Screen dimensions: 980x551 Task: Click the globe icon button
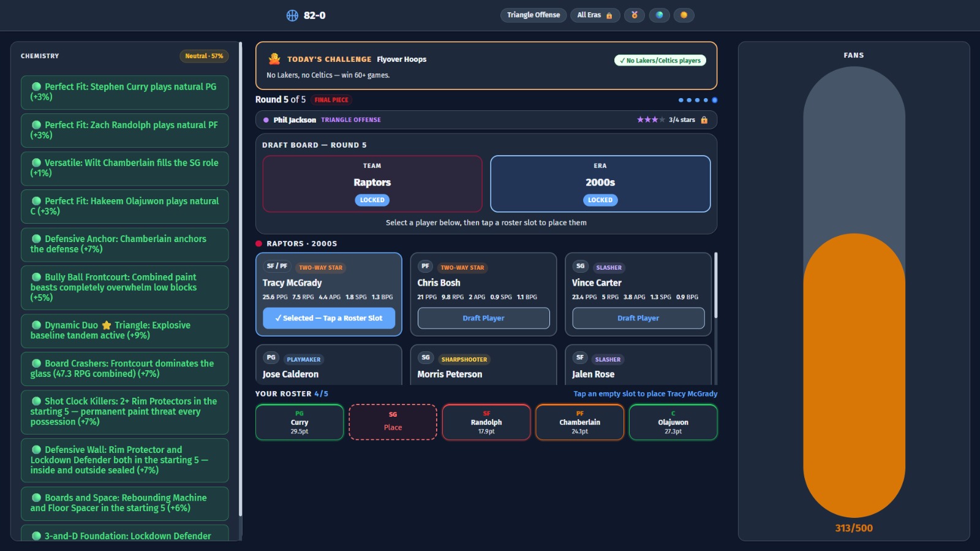[x=659, y=15]
